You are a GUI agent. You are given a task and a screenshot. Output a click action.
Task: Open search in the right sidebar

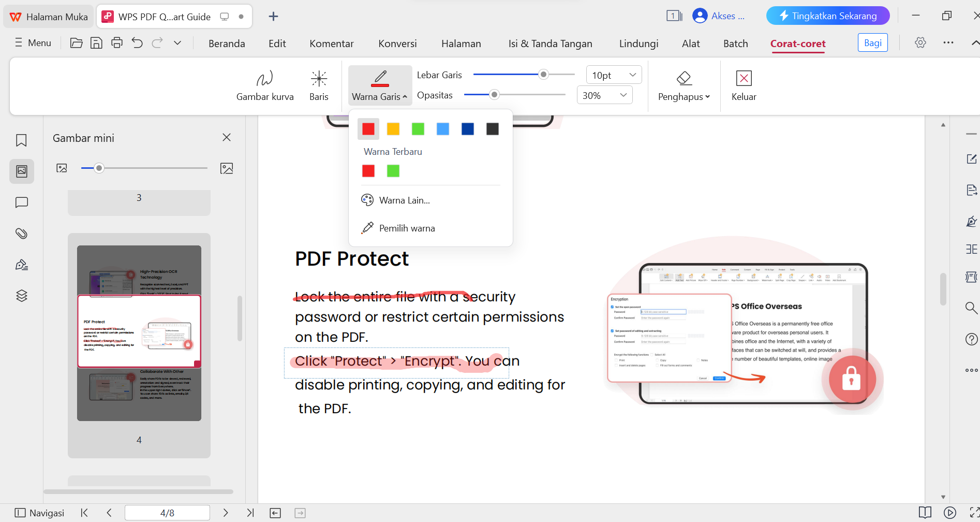click(971, 308)
